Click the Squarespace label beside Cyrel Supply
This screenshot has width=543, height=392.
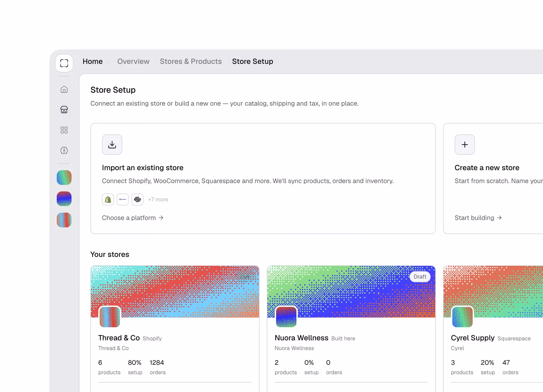[x=514, y=339]
